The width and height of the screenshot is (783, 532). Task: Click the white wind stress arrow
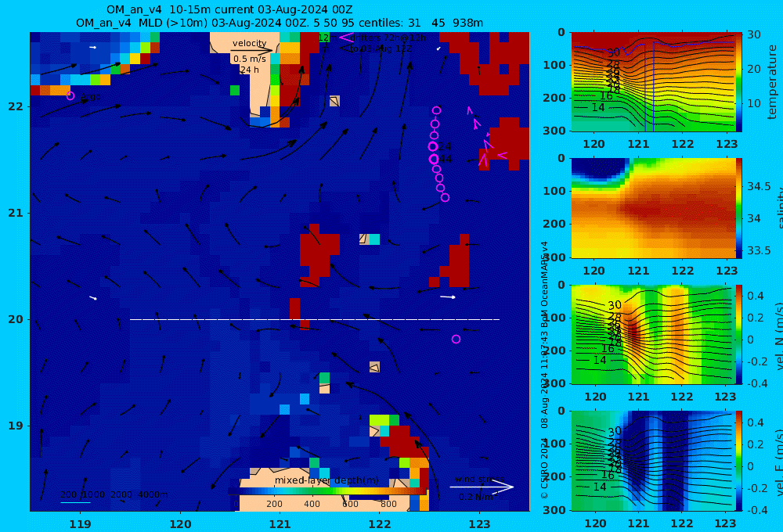pos(482,487)
